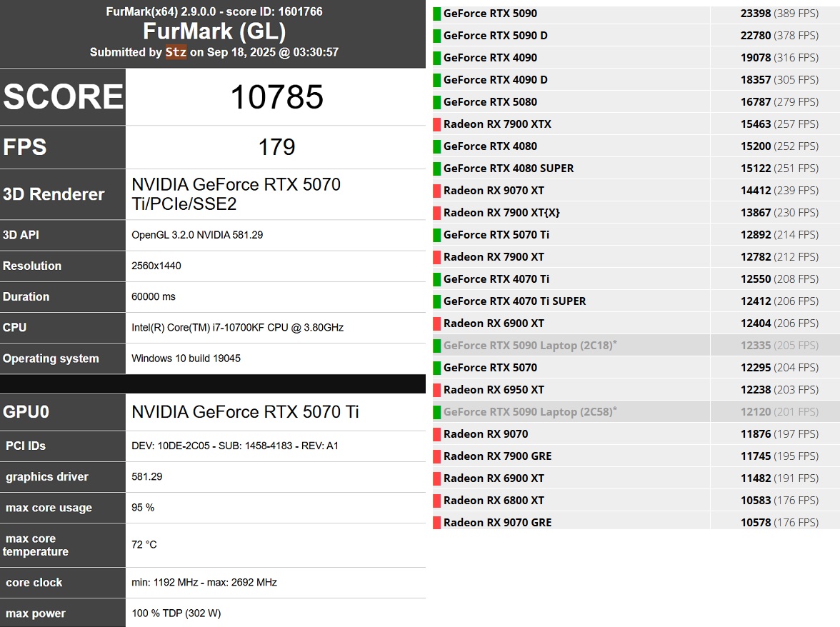Click graphics driver value 581.29

coord(147,476)
